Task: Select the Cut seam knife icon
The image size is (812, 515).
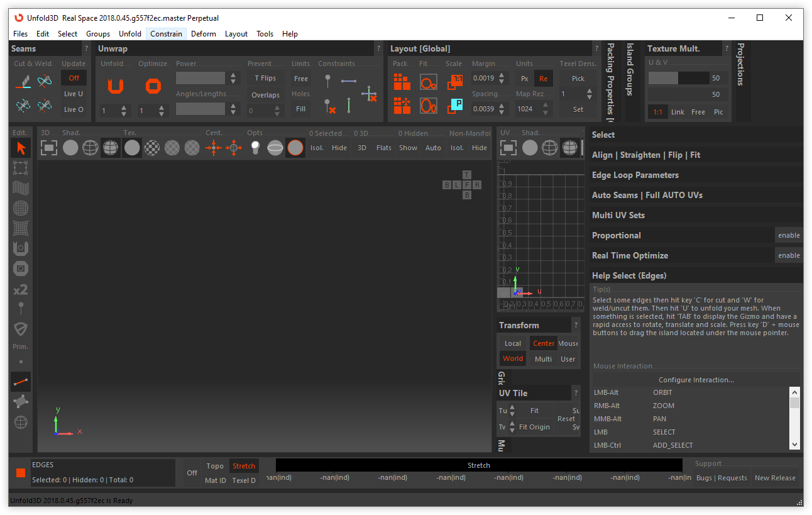Action: tap(23, 81)
